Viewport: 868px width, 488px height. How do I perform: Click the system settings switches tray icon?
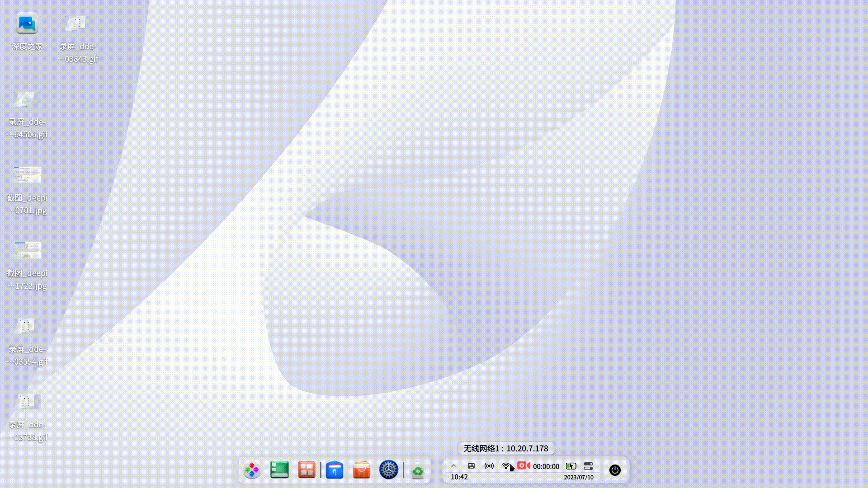click(588, 466)
